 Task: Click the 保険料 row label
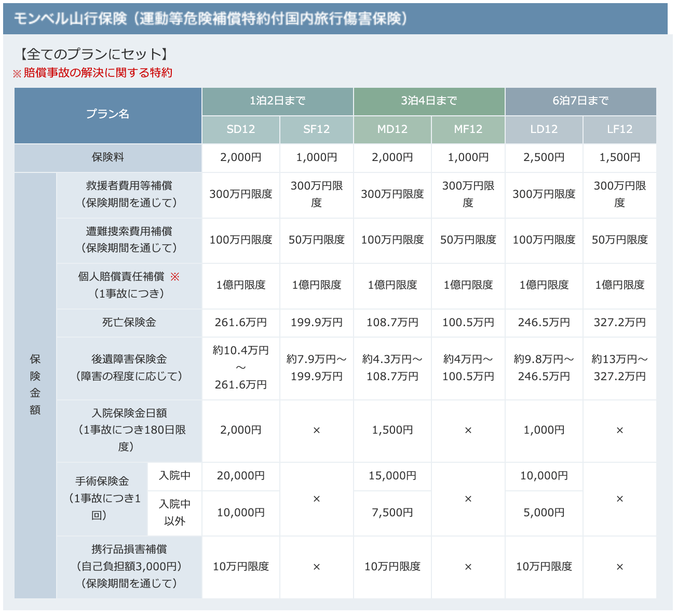pos(108,158)
